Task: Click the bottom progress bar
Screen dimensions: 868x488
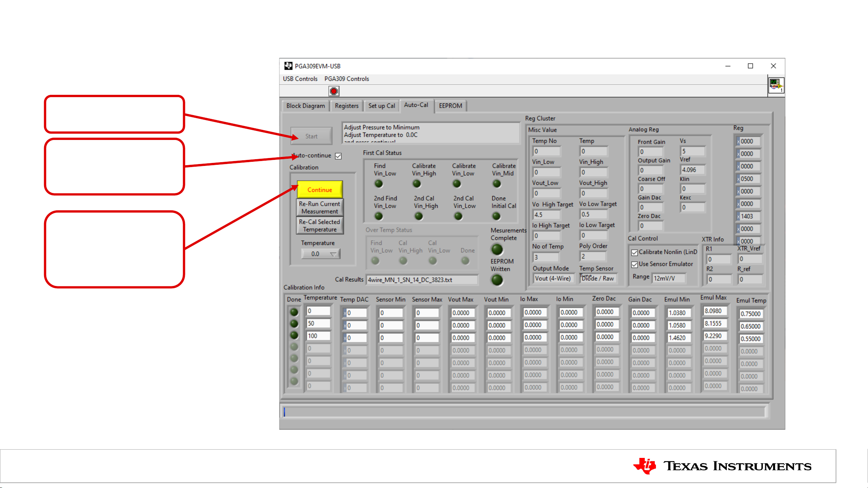Action: coord(525,412)
